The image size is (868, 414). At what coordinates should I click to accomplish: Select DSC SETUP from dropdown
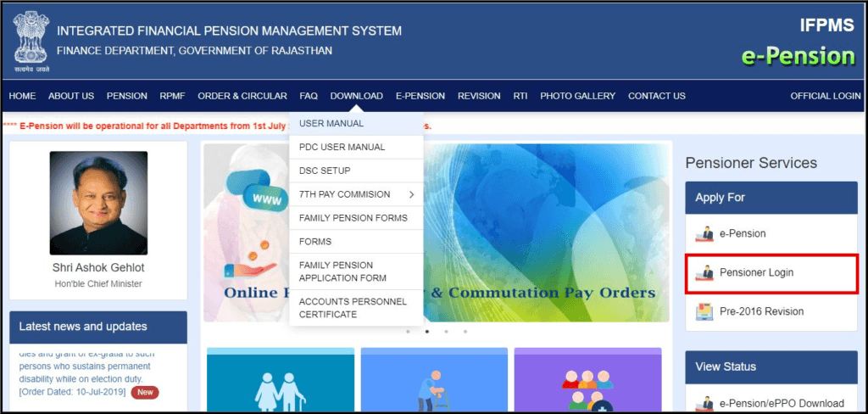[x=356, y=171]
